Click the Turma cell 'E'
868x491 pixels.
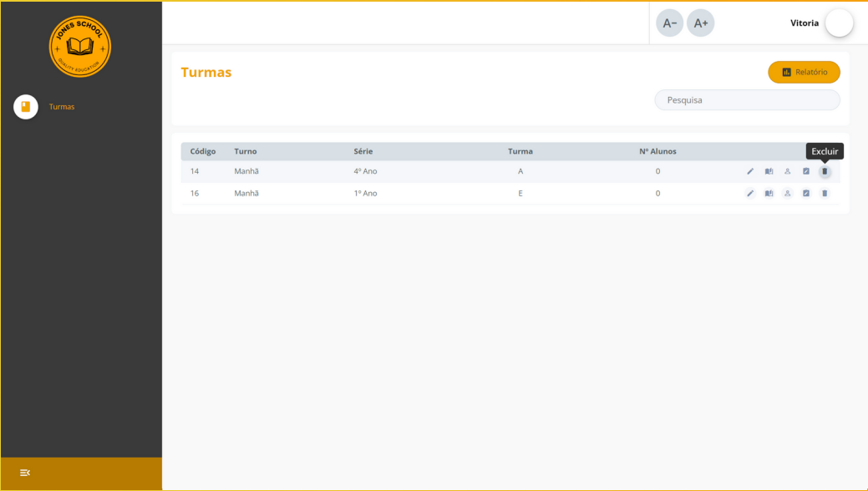click(x=520, y=193)
